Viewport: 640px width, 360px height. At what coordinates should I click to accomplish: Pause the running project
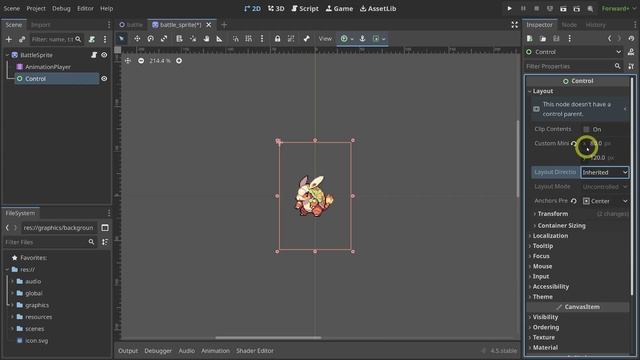(523, 8)
